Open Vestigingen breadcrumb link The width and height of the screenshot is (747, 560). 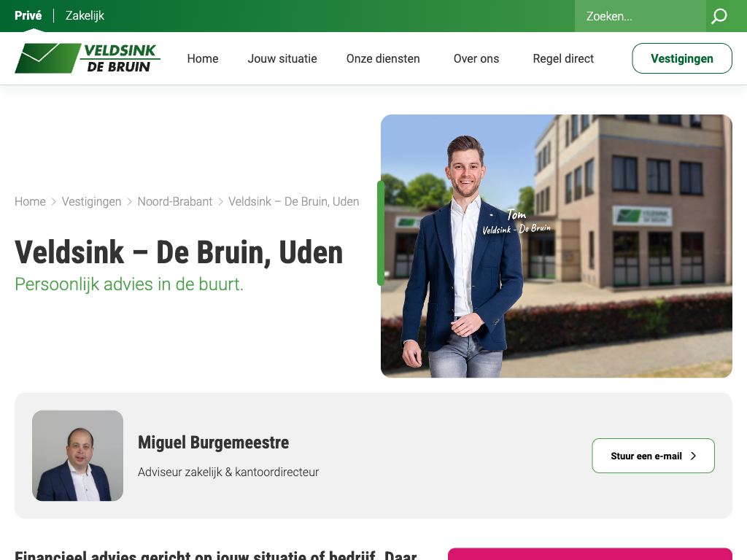pos(91,201)
